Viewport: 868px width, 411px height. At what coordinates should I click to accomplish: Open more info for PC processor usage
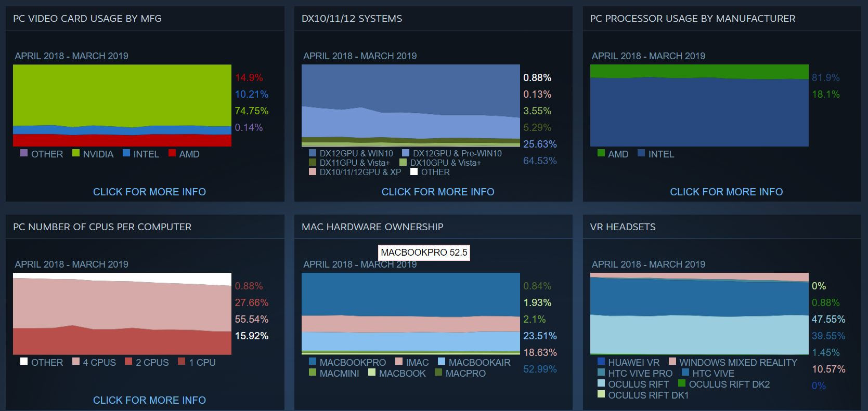coord(726,192)
